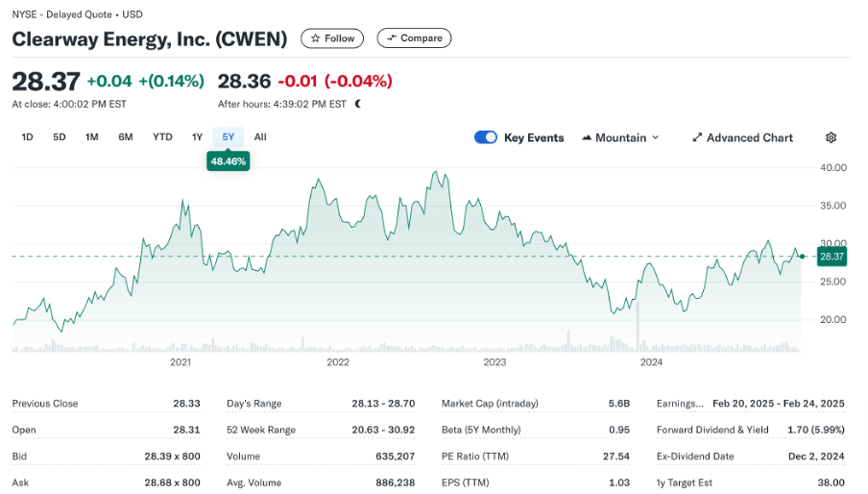This screenshot has height=494, width=868.
Task: Click the compare arrows icon next to Compare
Action: pyautogui.click(x=390, y=38)
